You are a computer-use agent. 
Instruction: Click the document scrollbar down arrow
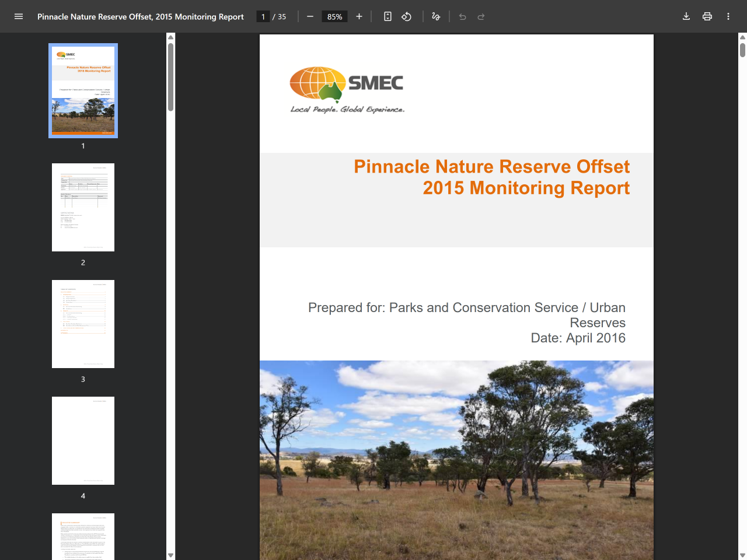[x=742, y=555]
